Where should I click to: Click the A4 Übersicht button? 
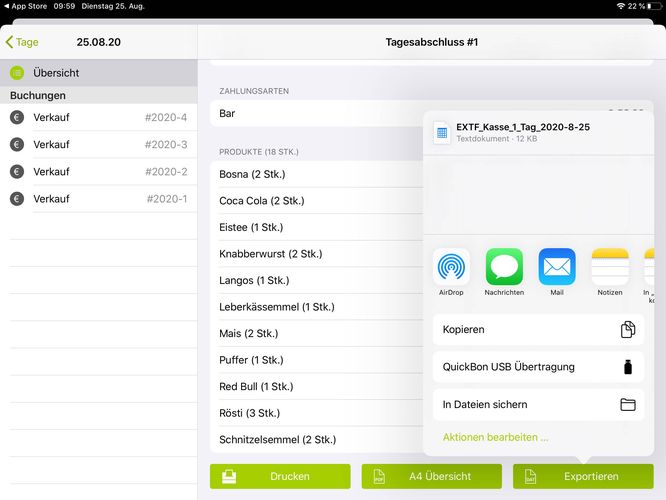(x=431, y=477)
